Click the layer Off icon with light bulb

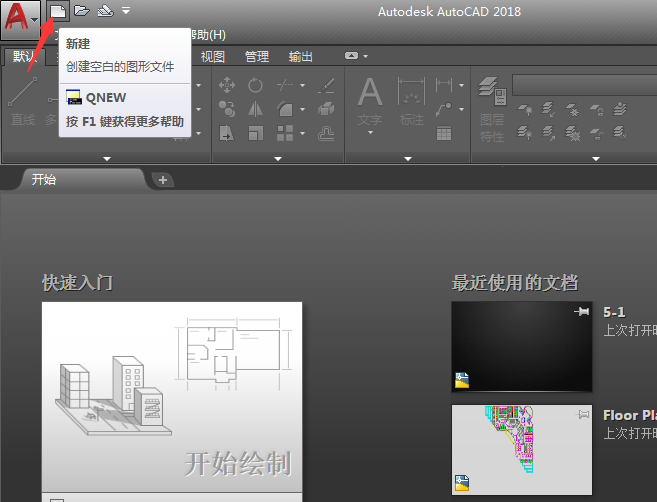pos(525,110)
